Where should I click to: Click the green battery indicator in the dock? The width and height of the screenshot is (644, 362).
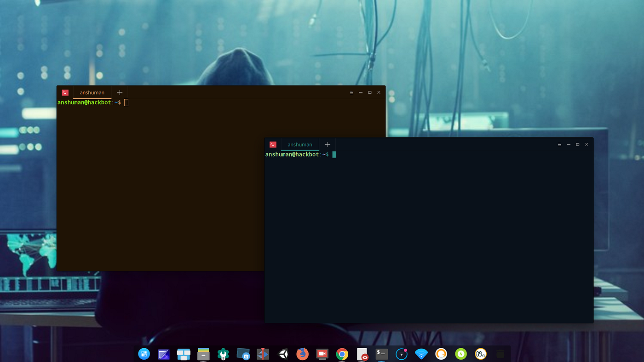[460, 354]
